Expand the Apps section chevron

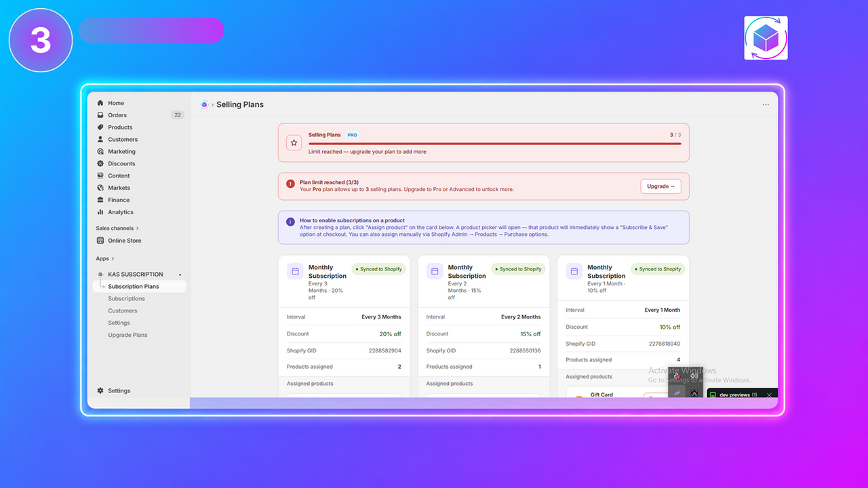tap(113, 258)
